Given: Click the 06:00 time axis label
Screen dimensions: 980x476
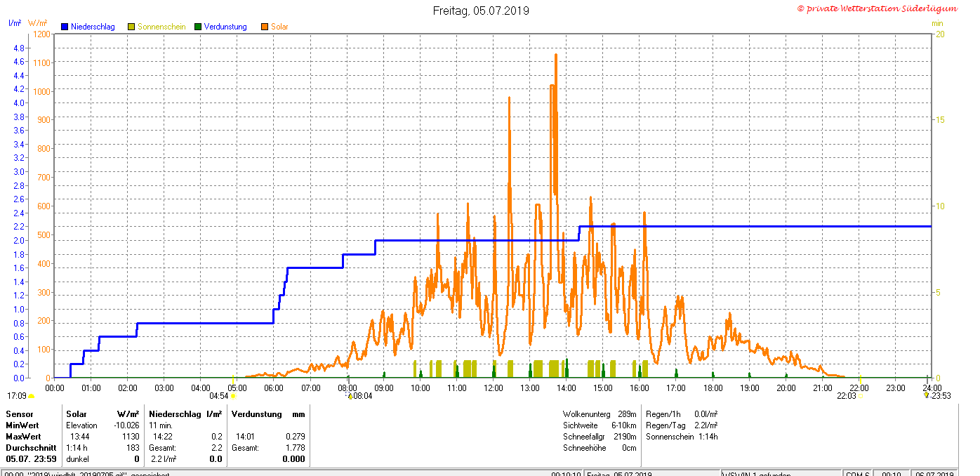Looking at the screenshot, I should 274,388.
